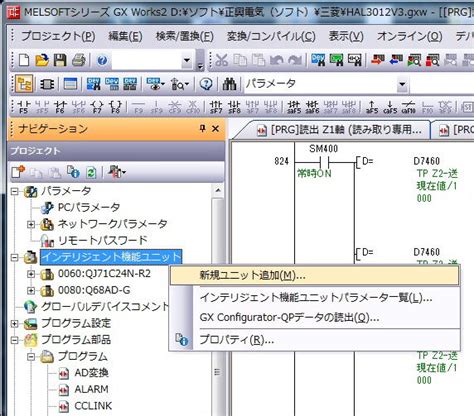Open the 検索/置換(F) menu

pyautogui.click(x=185, y=36)
